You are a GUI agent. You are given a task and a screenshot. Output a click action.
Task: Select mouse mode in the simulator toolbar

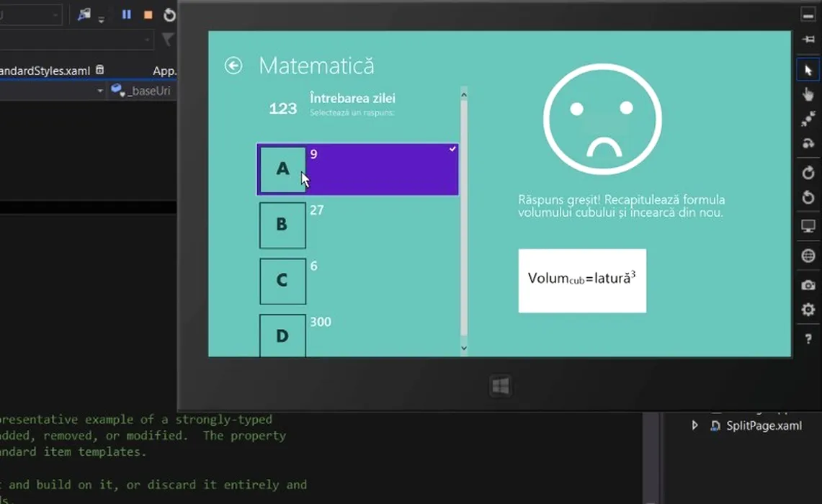point(808,70)
